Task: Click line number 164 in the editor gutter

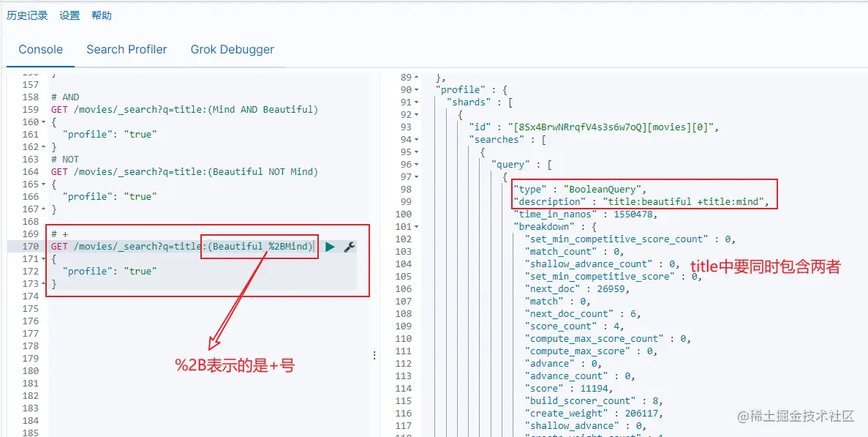Action: click(31, 172)
